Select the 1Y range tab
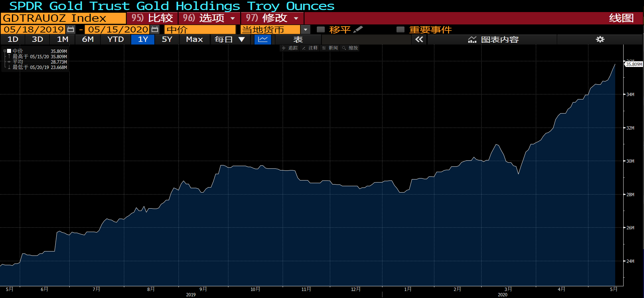Viewport: 644px width, 298px height. pos(143,40)
